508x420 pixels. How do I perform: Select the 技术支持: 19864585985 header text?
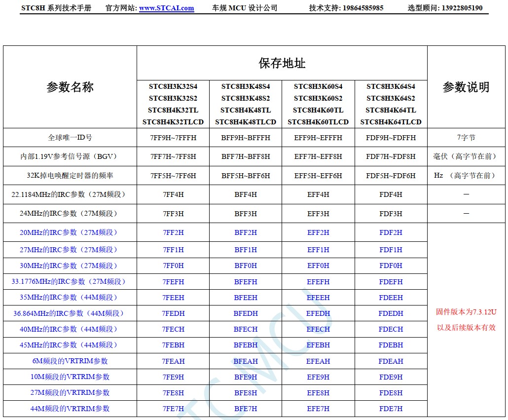click(346, 8)
